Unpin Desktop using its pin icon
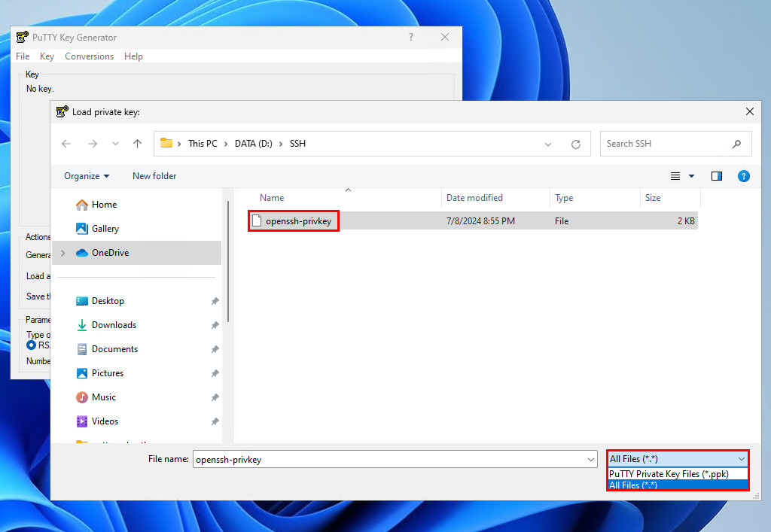 point(215,301)
